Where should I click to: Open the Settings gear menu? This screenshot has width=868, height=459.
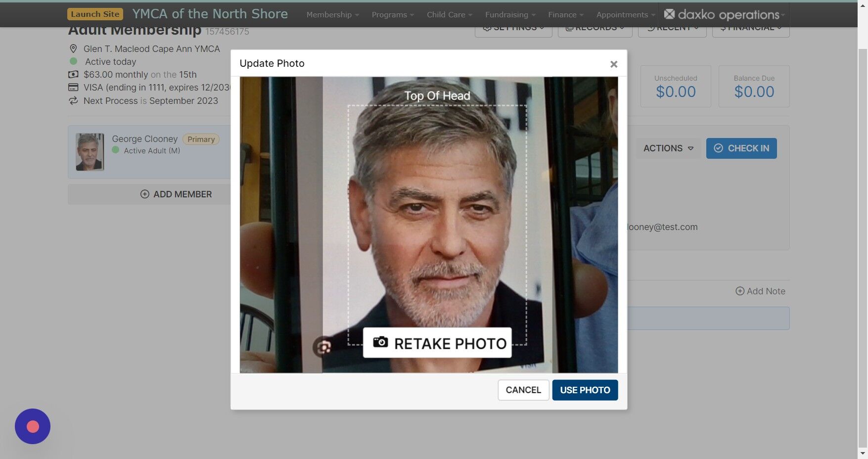(487, 27)
